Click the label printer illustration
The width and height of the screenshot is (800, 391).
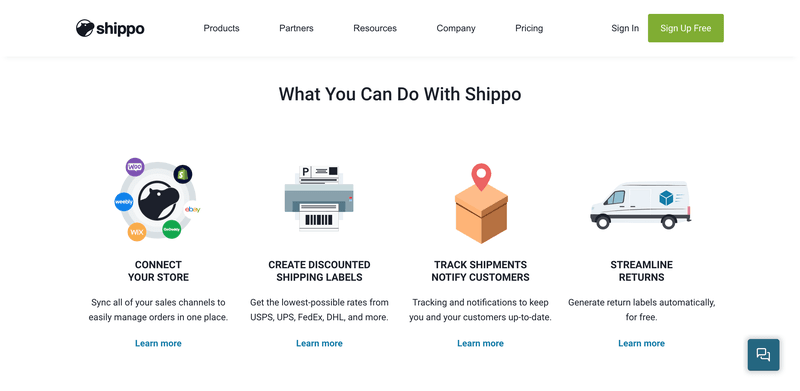pos(319,198)
